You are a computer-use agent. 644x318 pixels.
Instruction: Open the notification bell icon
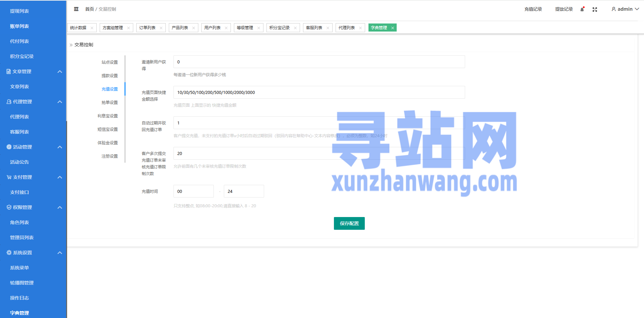(582, 9)
